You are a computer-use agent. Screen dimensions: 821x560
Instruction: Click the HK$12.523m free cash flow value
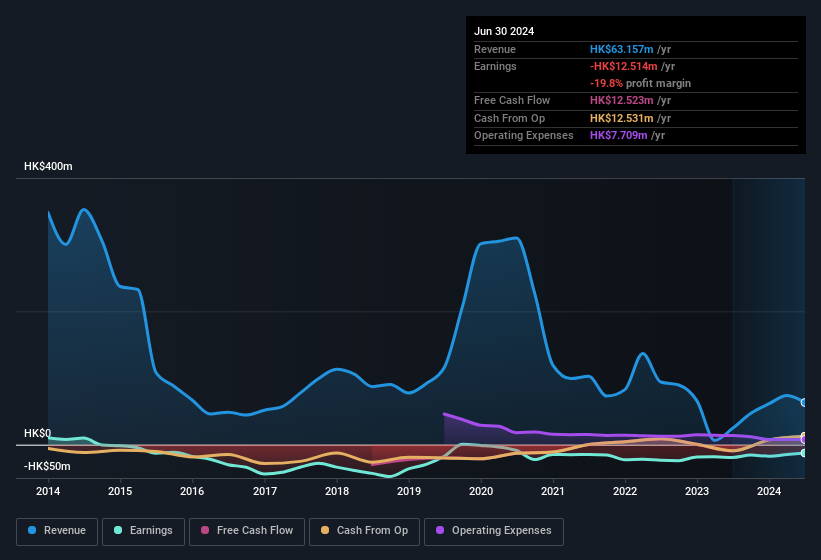622,100
